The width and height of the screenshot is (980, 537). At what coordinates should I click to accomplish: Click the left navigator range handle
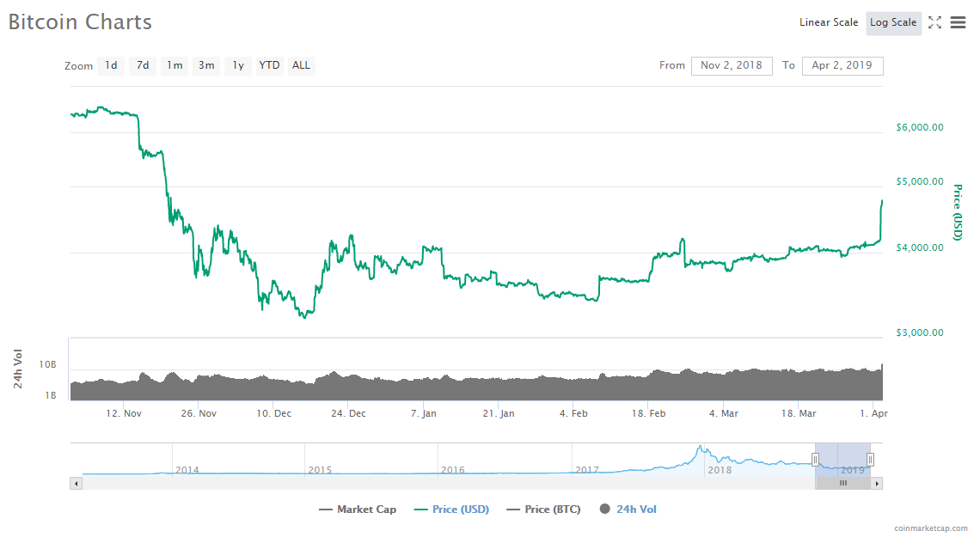pos(816,460)
